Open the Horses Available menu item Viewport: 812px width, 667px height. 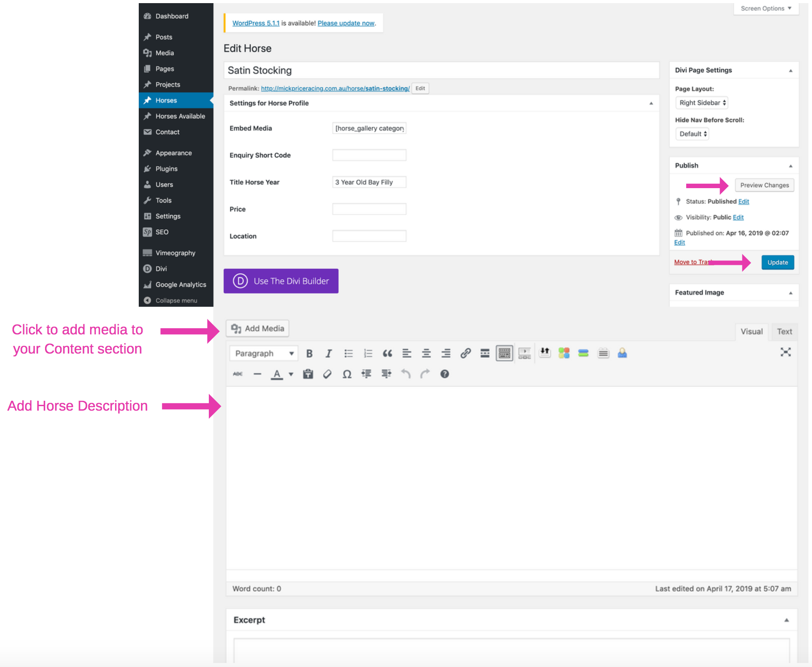pyautogui.click(x=180, y=116)
